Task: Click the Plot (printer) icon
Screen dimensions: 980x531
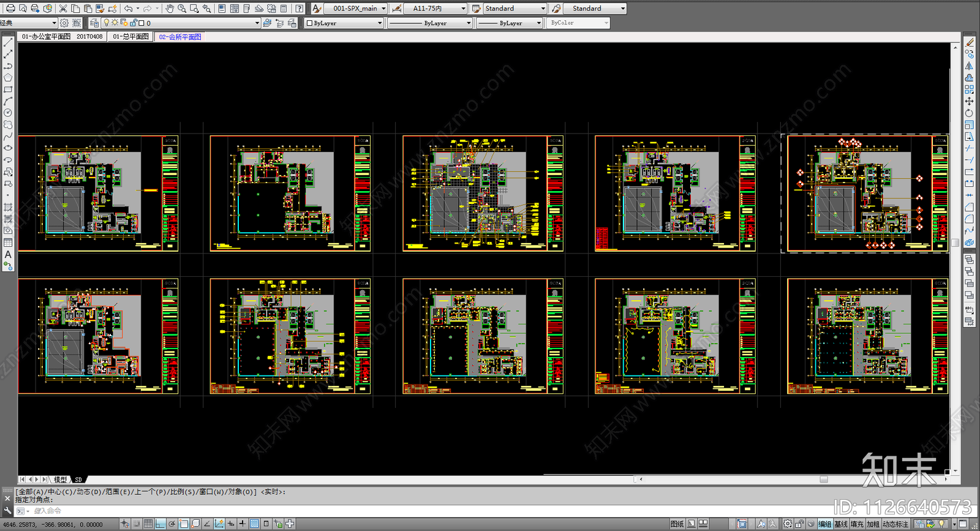Action: click(10, 9)
